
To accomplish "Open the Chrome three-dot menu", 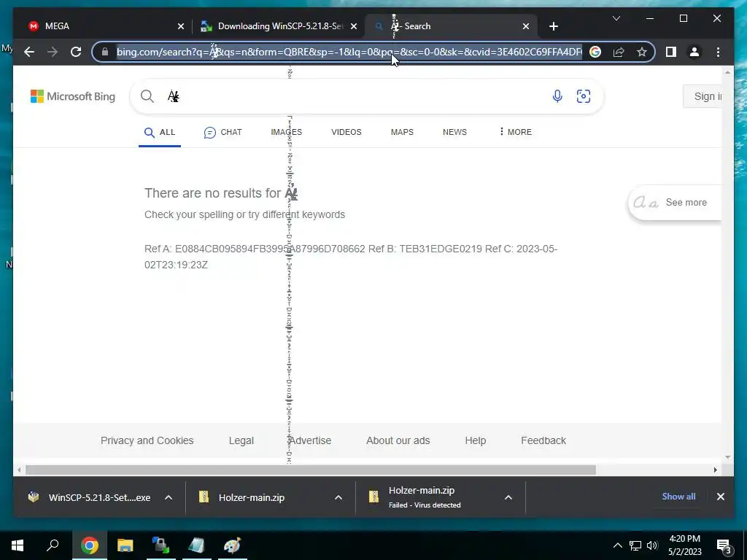I will click(718, 52).
